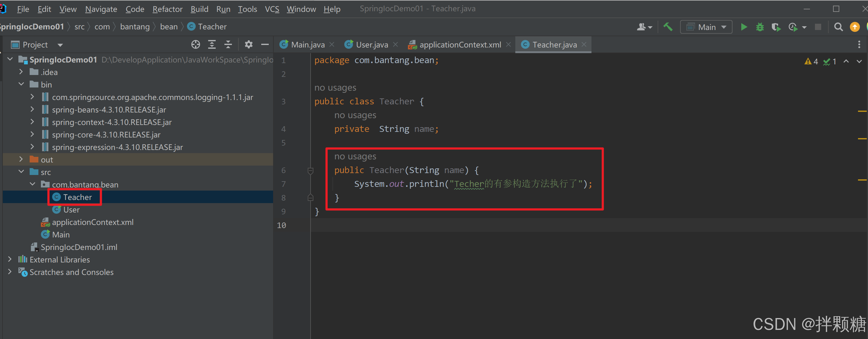Click warning stripe marker in right gutter

tap(862, 111)
